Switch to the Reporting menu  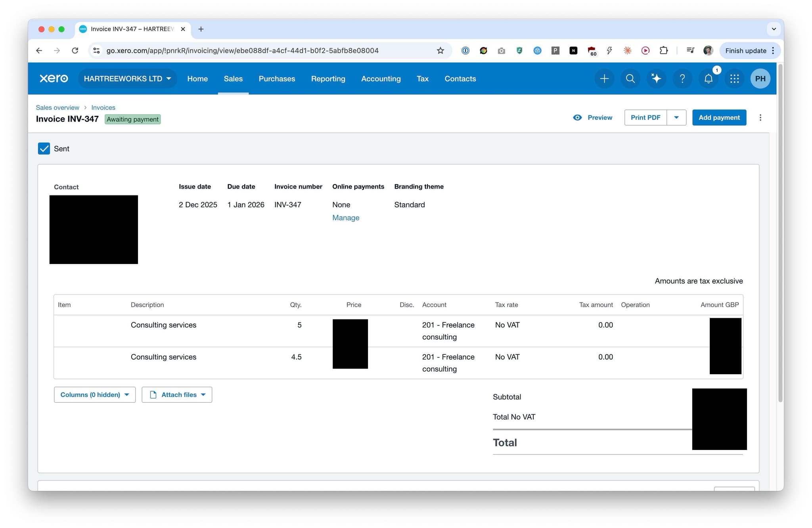tap(328, 78)
